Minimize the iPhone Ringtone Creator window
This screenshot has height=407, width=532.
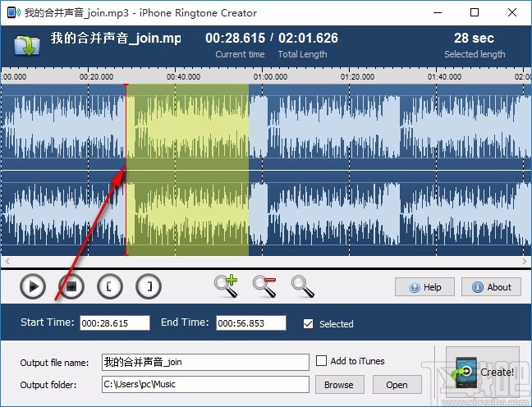438,12
